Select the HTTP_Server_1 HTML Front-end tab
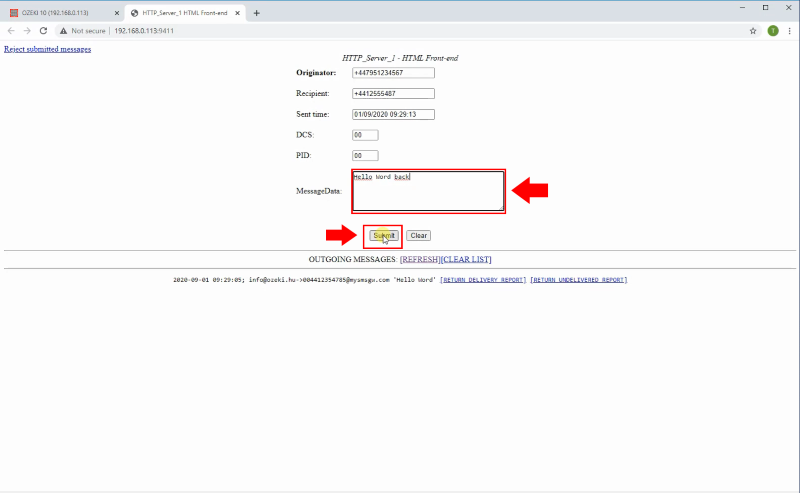 185,13
